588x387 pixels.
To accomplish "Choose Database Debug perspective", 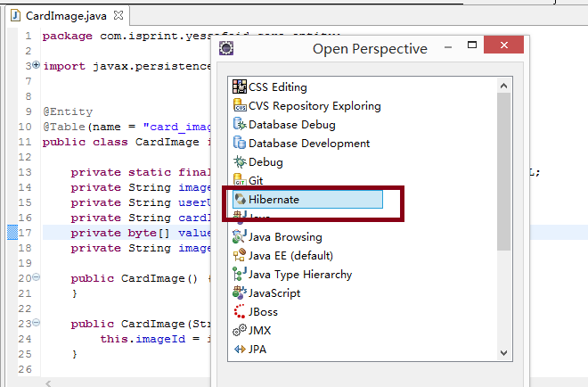I will (291, 124).
